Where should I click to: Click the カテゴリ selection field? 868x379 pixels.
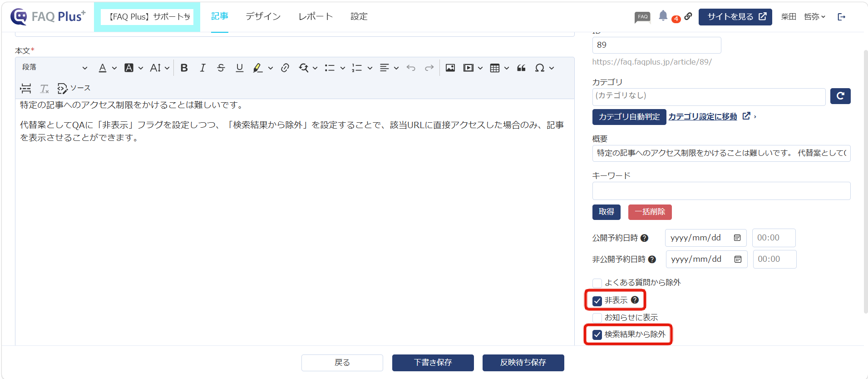(x=709, y=97)
